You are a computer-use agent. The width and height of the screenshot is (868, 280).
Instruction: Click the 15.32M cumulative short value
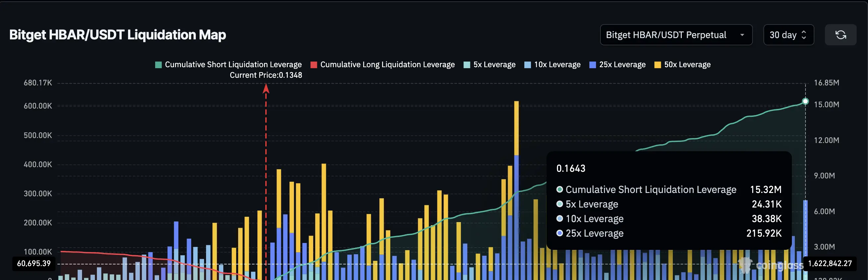pyautogui.click(x=765, y=189)
